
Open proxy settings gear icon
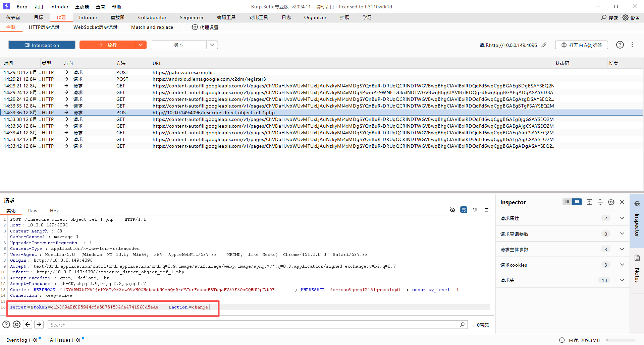[195, 27]
